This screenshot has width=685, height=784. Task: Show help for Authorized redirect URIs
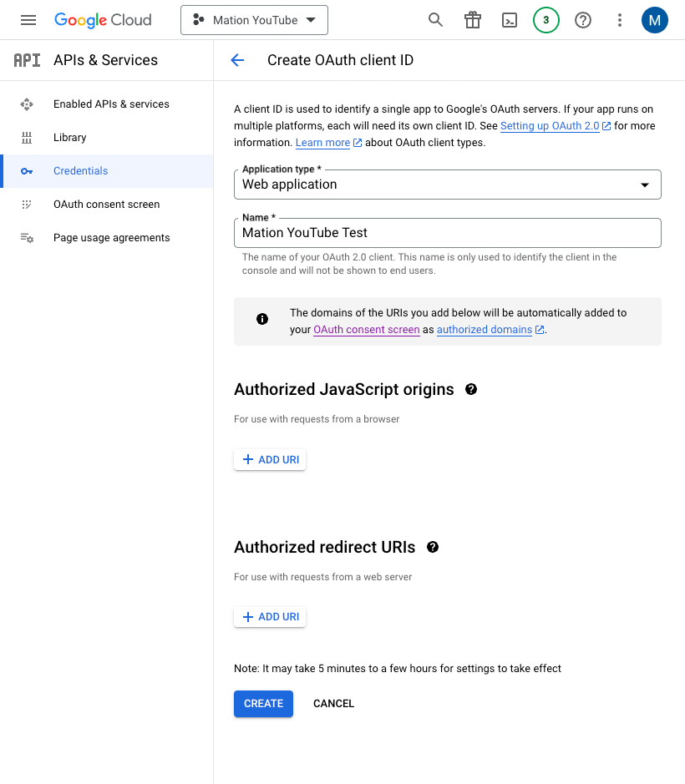433,547
